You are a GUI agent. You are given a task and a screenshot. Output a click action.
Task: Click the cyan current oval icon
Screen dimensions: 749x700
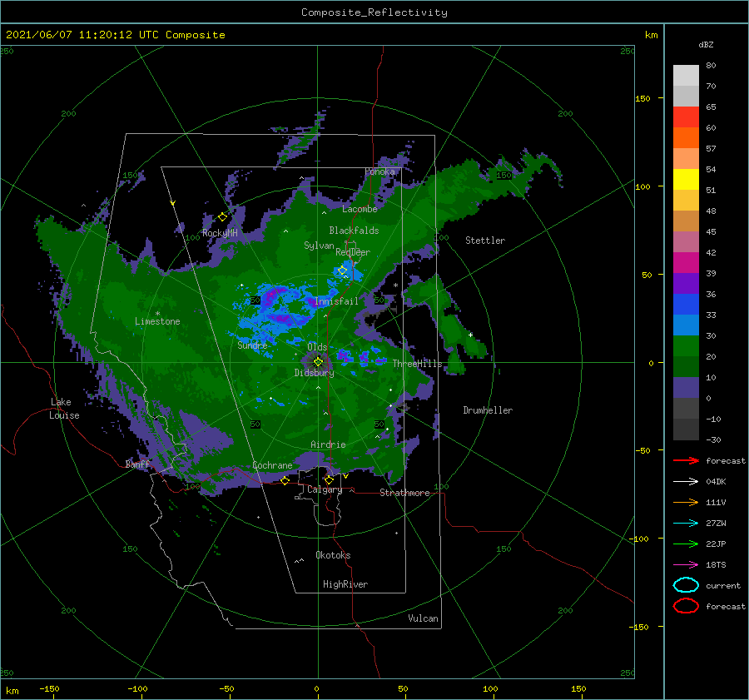[686, 585]
